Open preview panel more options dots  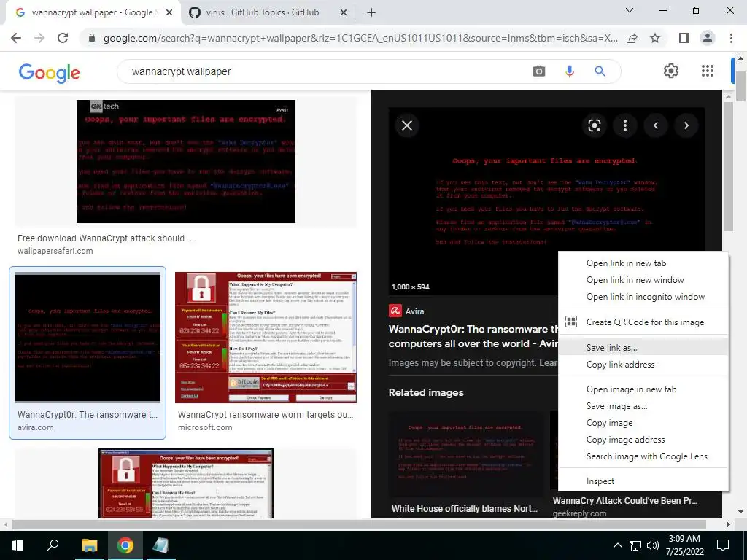pyautogui.click(x=625, y=125)
